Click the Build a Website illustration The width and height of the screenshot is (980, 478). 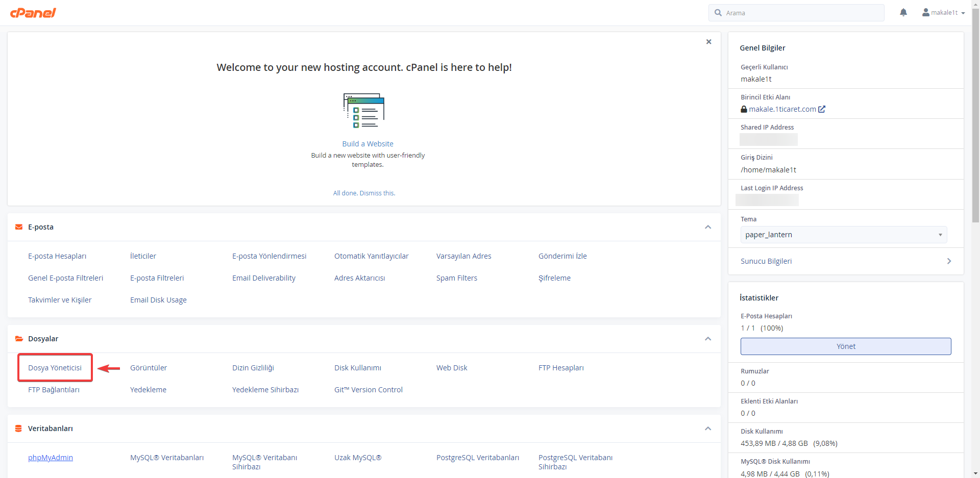pyautogui.click(x=364, y=110)
